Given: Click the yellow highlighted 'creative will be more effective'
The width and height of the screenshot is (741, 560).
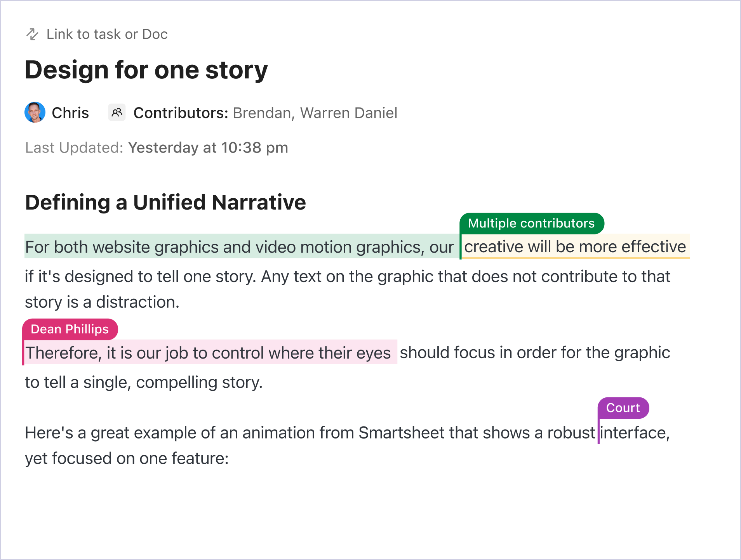Looking at the screenshot, I should (x=575, y=247).
